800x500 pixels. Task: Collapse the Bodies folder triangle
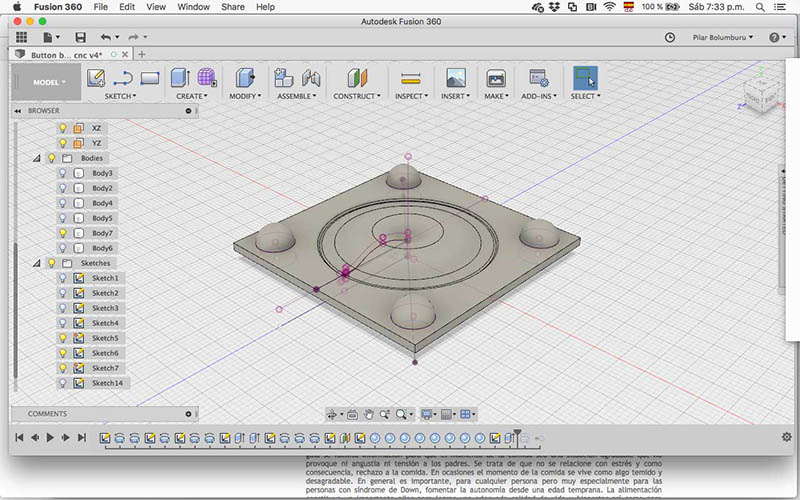pyautogui.click(x=37, y=158)
